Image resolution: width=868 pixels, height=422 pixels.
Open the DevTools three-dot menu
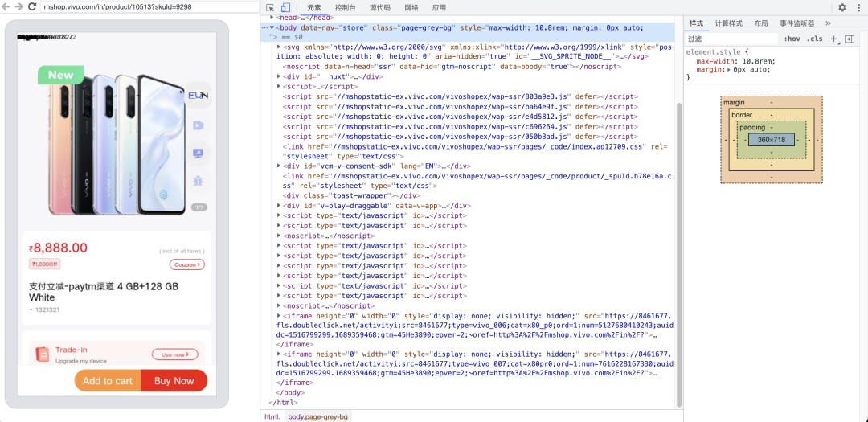click(860, 8)
